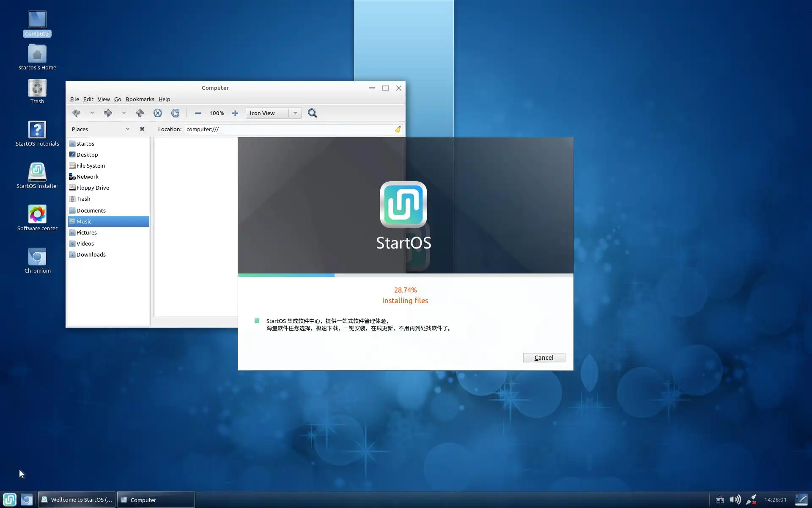This screenshot has height=508, width=812.
Task: Zoom out with minus icon
Action: [x=198, y=113]
